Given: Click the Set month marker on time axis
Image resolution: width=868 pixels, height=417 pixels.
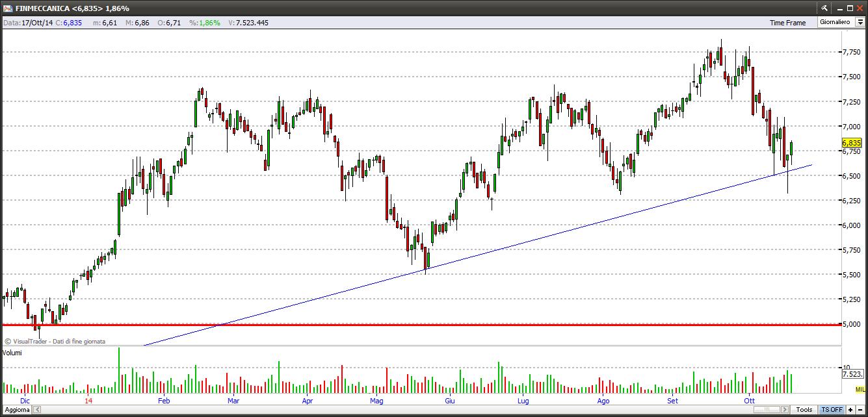Looking at the screenshot, I should pos(673,401).
